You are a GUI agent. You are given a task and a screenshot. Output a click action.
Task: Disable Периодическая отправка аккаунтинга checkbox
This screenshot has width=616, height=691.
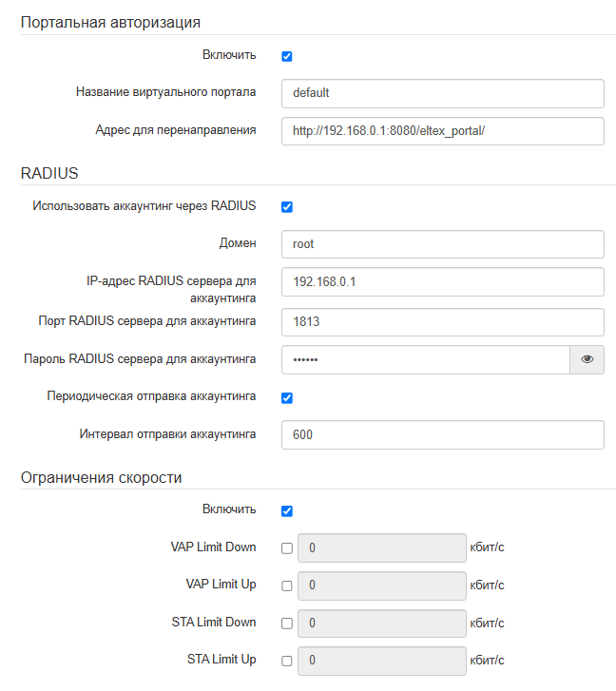pos(287,397)
